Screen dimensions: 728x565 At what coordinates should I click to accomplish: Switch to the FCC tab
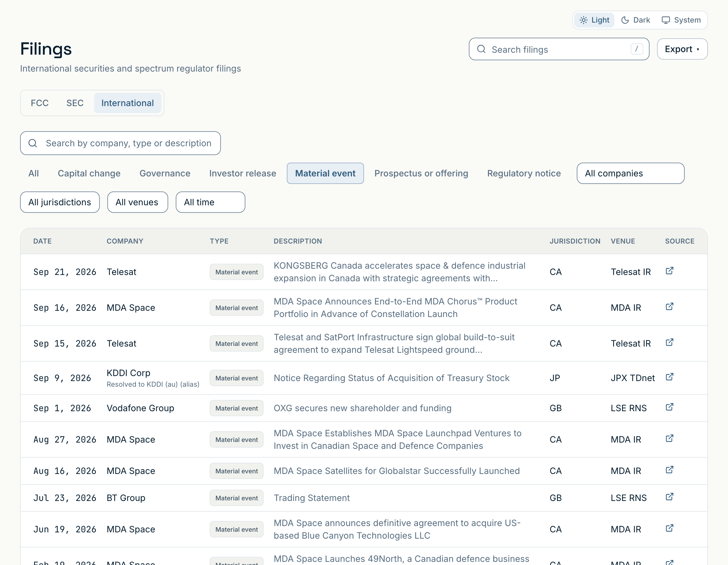(x=40, y=103)
